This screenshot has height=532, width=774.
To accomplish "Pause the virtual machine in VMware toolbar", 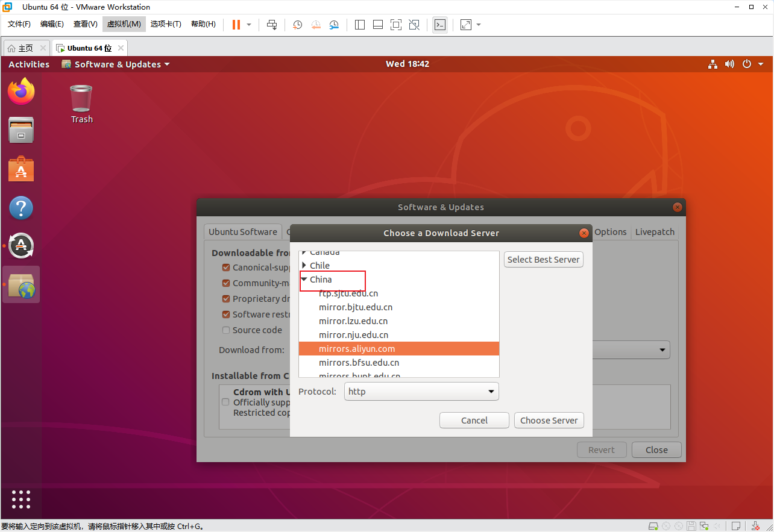I will point(236,25).
